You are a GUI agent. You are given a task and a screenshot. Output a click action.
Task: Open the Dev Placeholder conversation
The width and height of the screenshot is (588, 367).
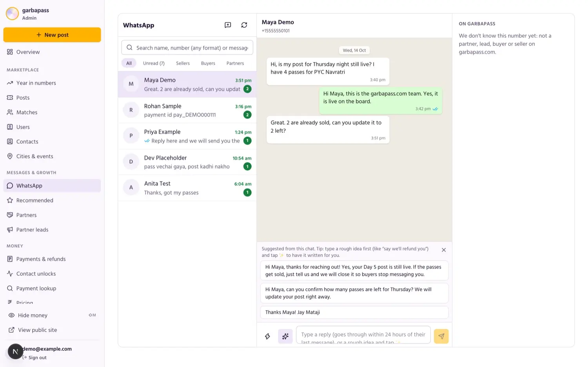tap(187, 162)
